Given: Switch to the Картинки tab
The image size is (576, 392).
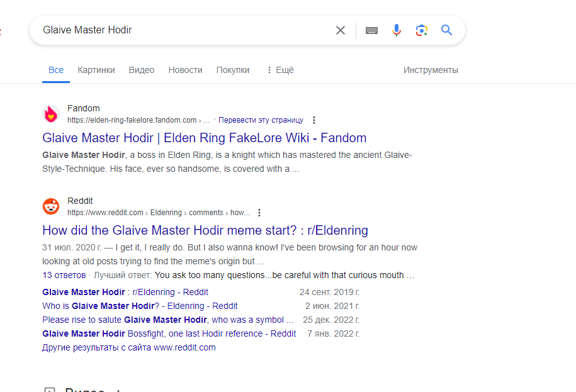Looking at the screenshot, I should coord(96,70).
